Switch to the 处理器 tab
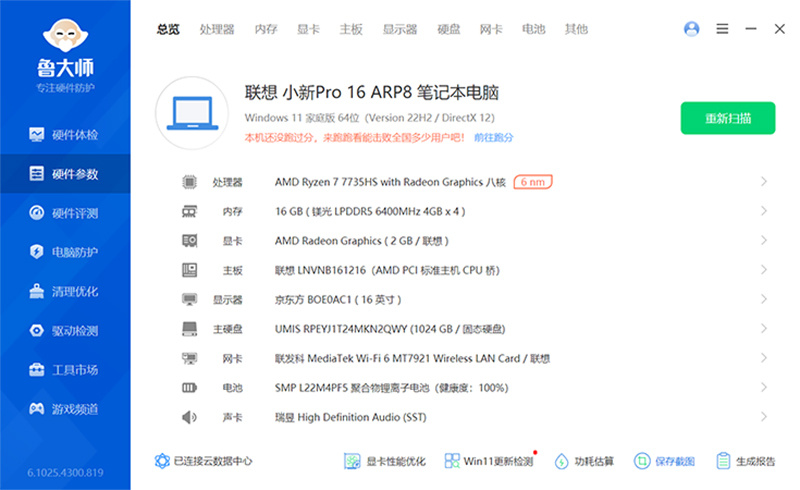This screenshot has height=490, width=800. tap(217, 29)
